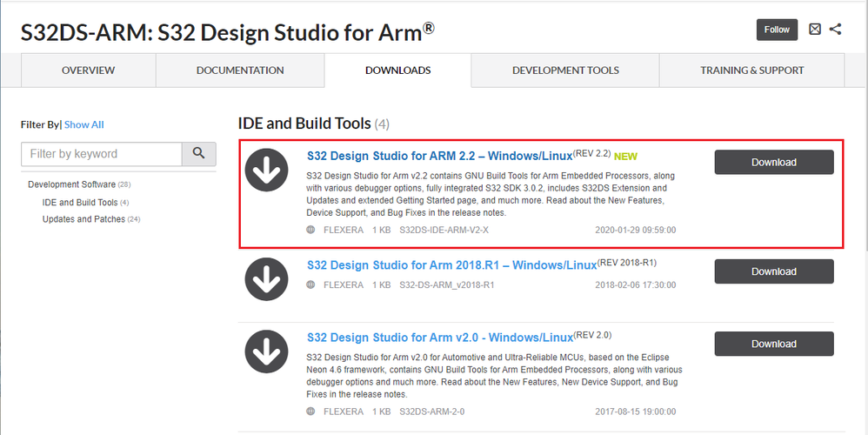Click the Follow button

click(x=778, y=30)
